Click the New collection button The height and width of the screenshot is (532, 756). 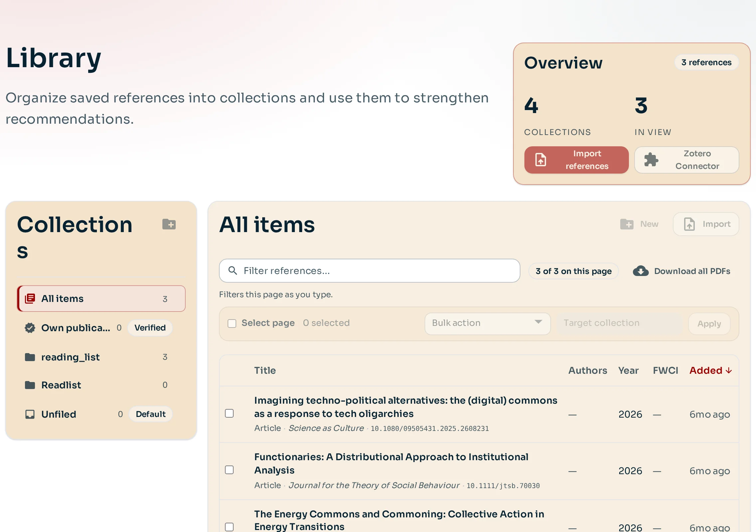(639, 224)
